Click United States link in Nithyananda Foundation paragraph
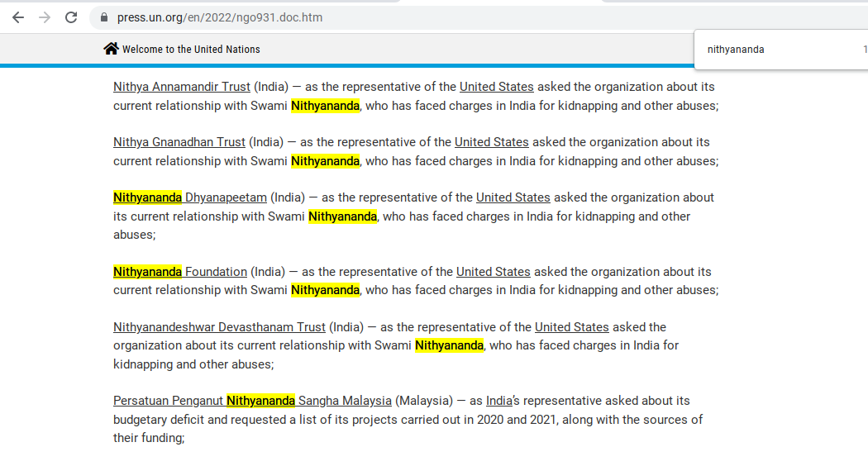 pos(494,272)
